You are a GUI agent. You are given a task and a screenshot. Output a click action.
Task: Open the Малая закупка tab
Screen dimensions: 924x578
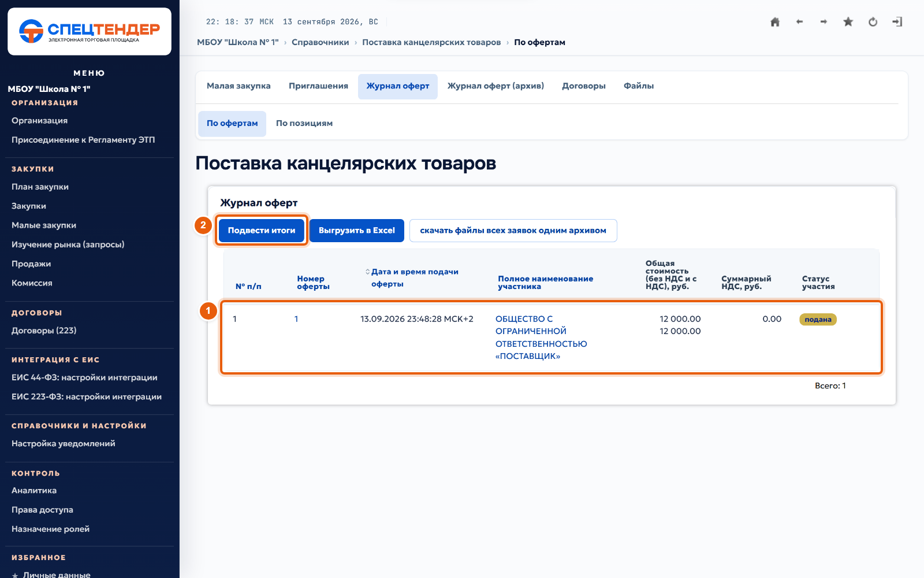(239, 86)
